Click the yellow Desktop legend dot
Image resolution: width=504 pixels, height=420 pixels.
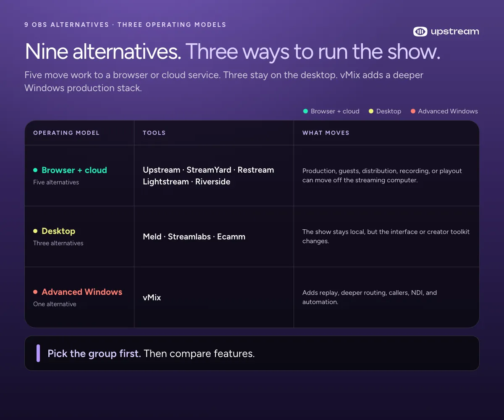point(371,111)
